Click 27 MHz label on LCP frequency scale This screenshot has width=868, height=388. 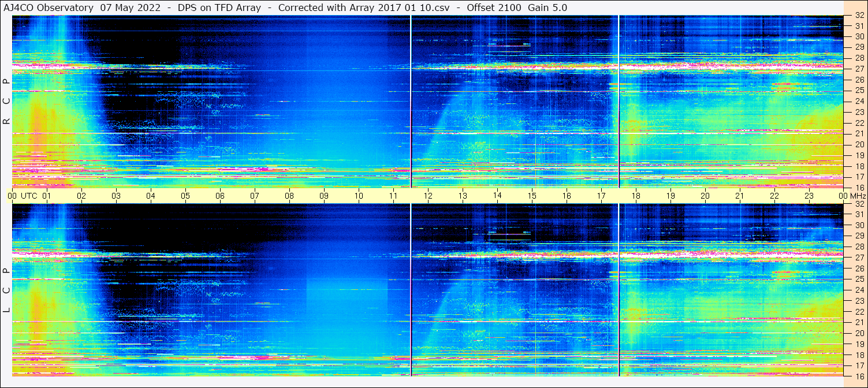coord(859,258)
